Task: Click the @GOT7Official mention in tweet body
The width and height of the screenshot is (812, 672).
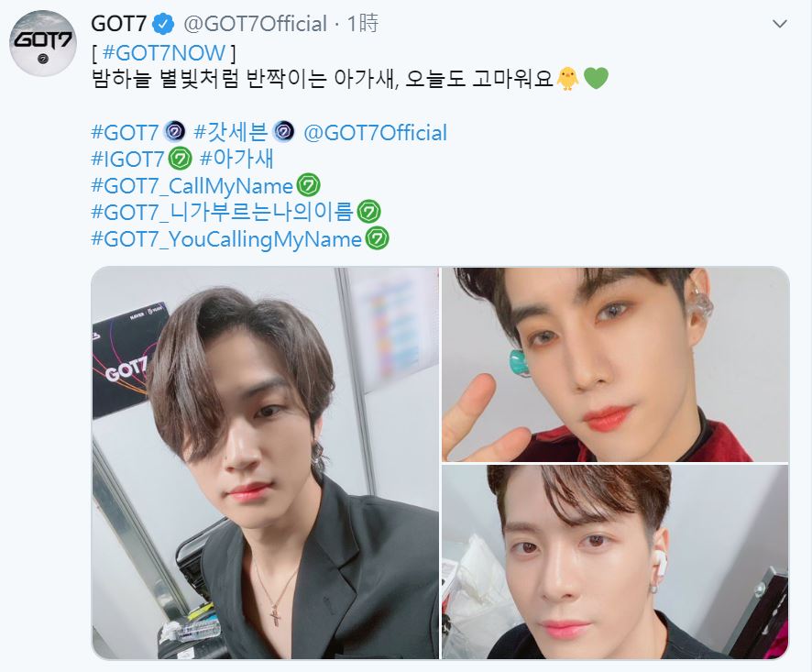Action: pyautogui.click(x=375, y=132)
